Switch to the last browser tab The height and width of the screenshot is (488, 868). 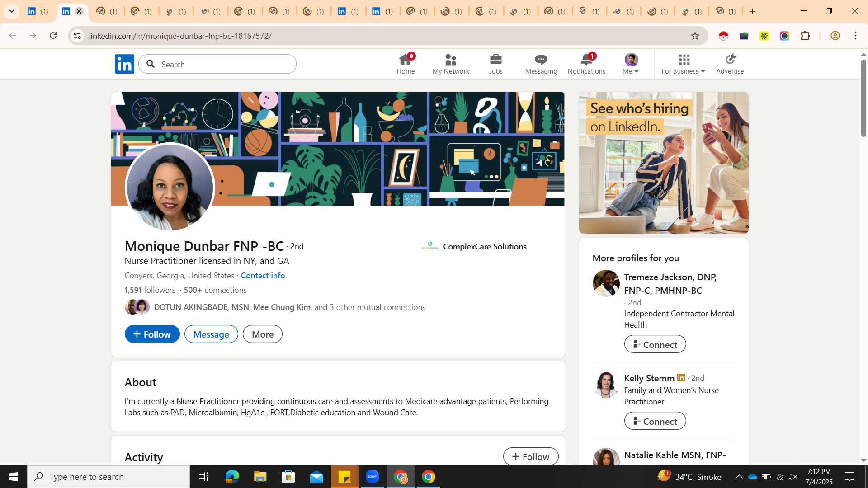click(x=726, y=11)
